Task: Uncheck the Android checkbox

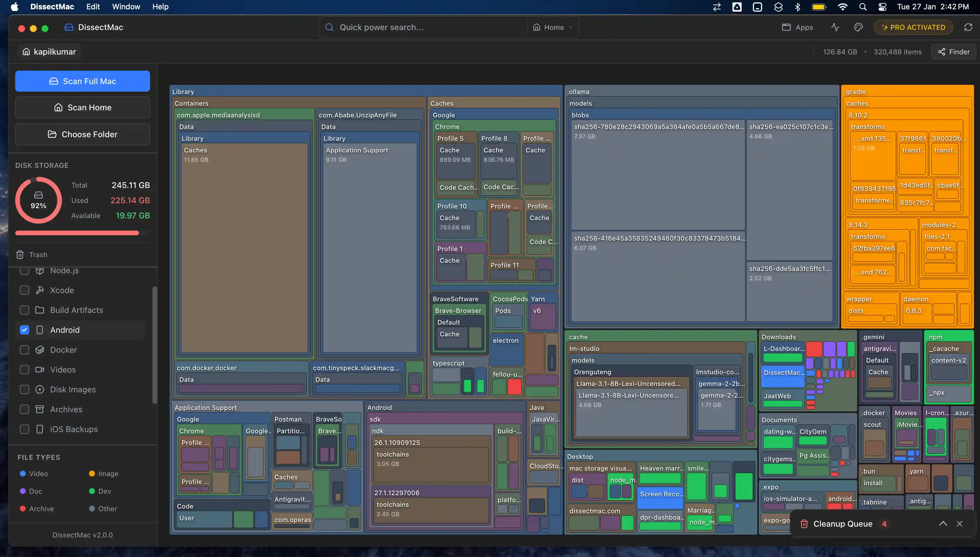Action: (x=25, y=330)
